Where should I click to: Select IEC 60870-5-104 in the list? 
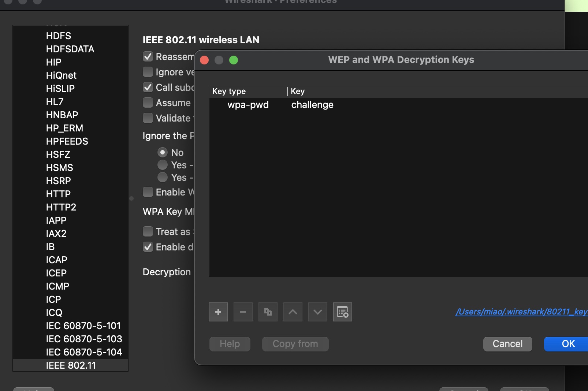click(x=84, y=352)
